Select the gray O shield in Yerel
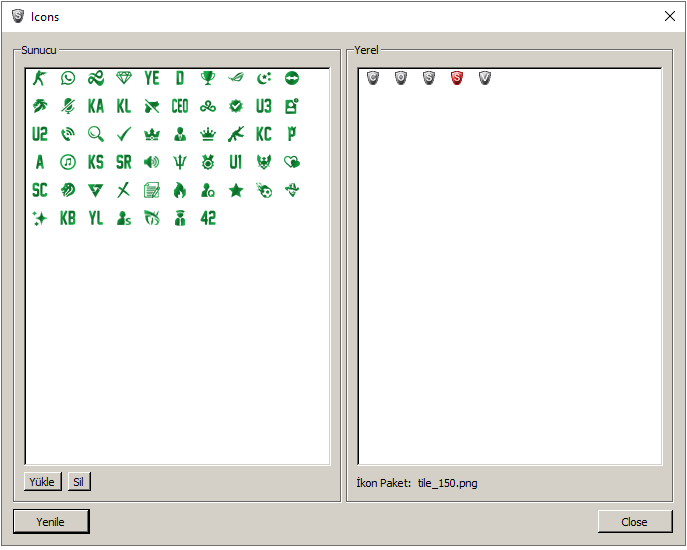 pyautogui.click(x=400, y=78)
